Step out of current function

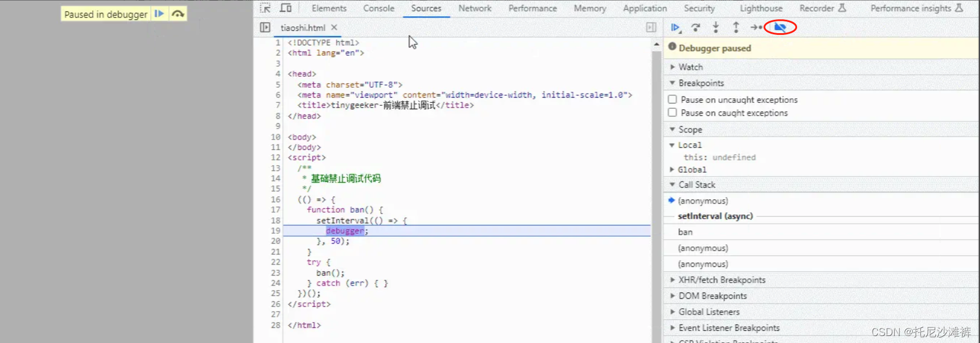(x=736, y=27)
